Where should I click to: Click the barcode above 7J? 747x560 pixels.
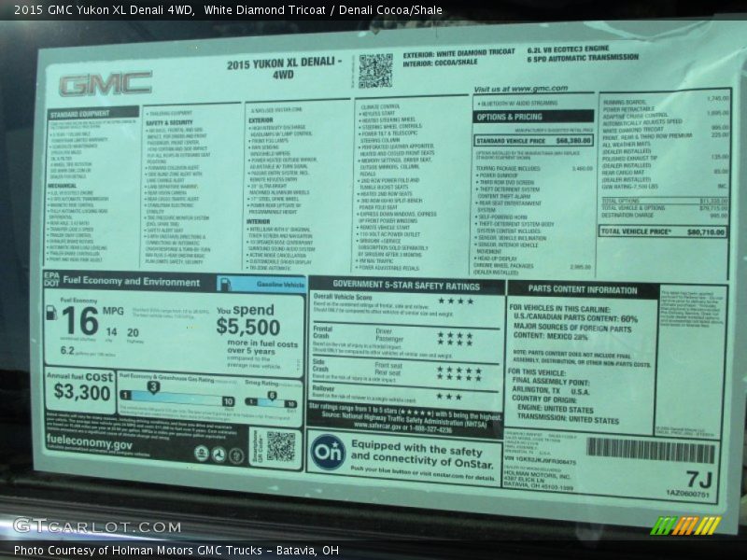click(x=650, y=450)
